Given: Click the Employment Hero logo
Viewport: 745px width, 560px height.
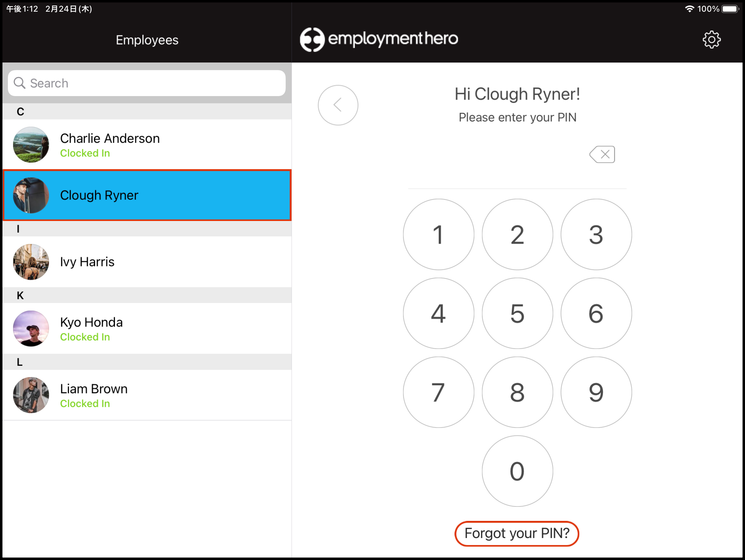Looking at the screenshot, I should point(379,39).
